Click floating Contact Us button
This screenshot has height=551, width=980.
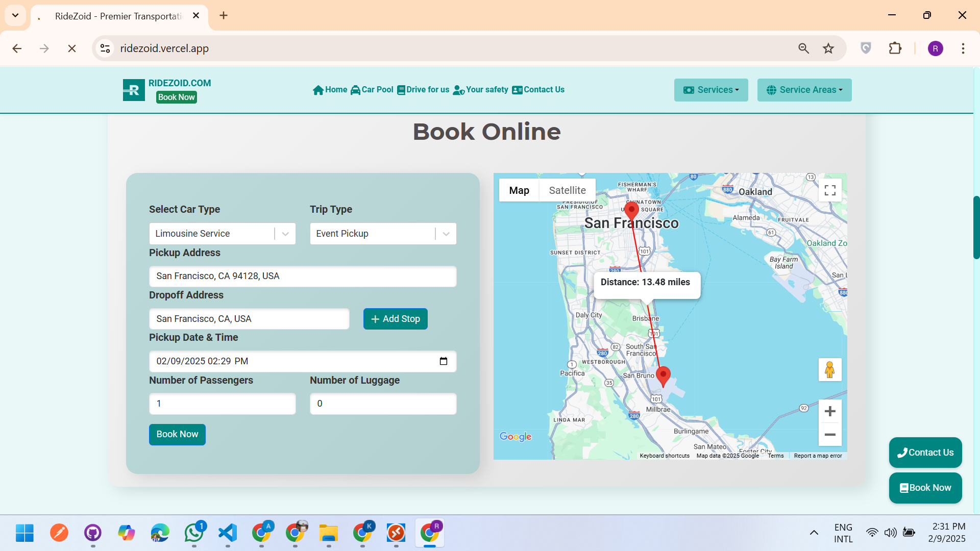[925, 453]
